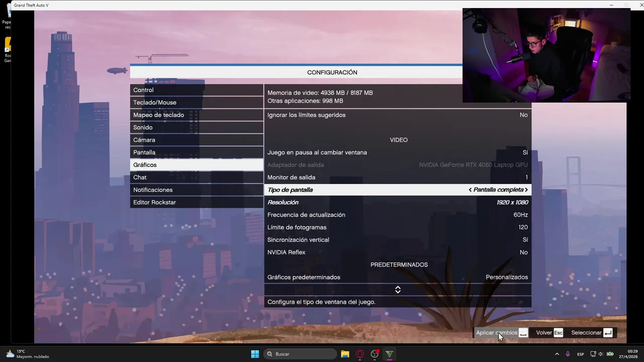
Task: Open the Cámara settings category
Action: 196,140
